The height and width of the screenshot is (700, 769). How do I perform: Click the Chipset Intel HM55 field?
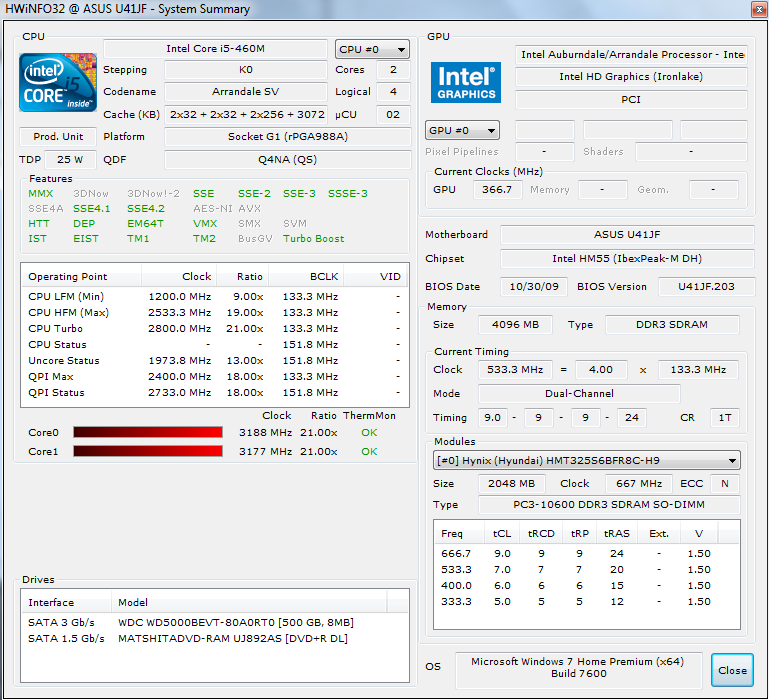pyautogui.click(x=627, y=259)
